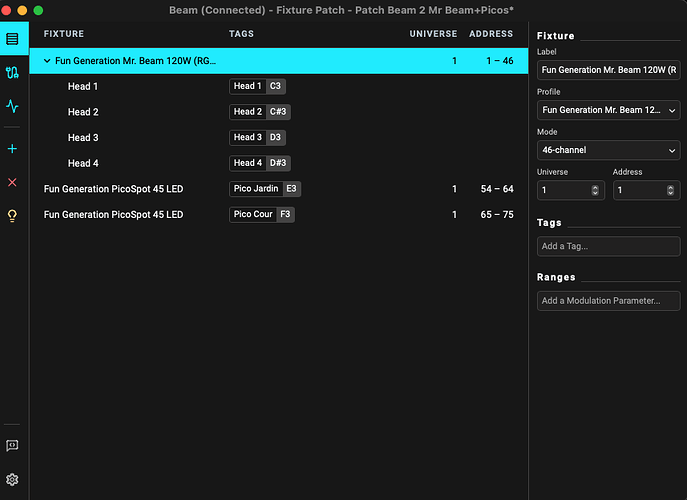Screen dimensions: 687x500
Task: Click the address value 1 – 46
Action: point(500,61)
